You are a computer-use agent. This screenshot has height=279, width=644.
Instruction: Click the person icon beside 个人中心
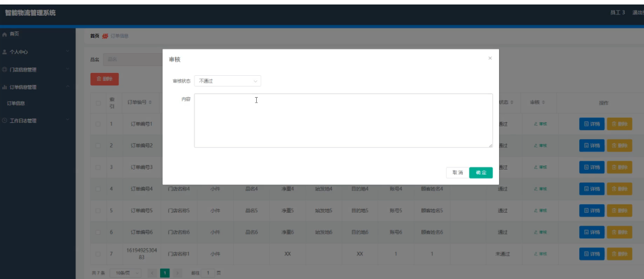click(x=4, y=52)
